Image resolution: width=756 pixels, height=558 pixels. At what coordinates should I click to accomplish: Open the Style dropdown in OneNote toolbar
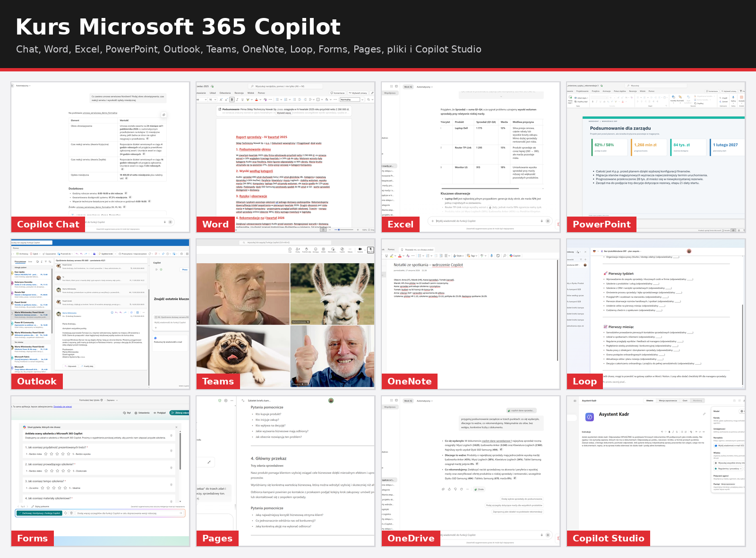(x=458, y=256)
